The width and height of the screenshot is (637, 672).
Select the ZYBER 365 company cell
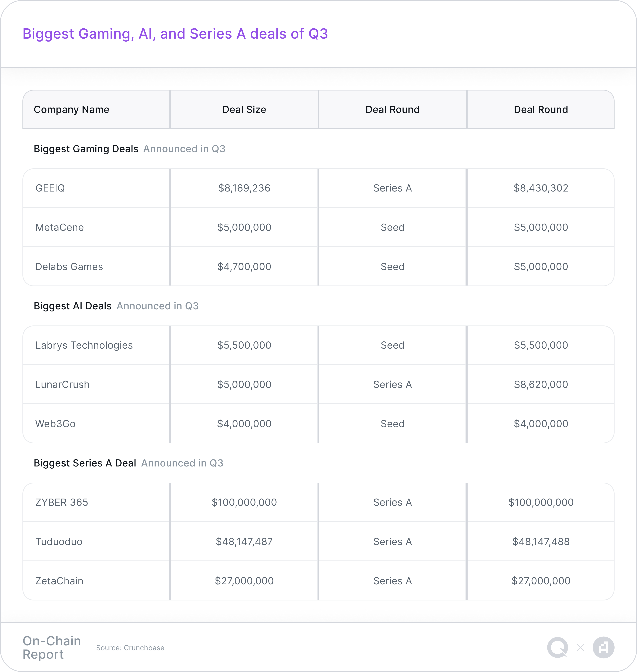[x=96, y=502]
